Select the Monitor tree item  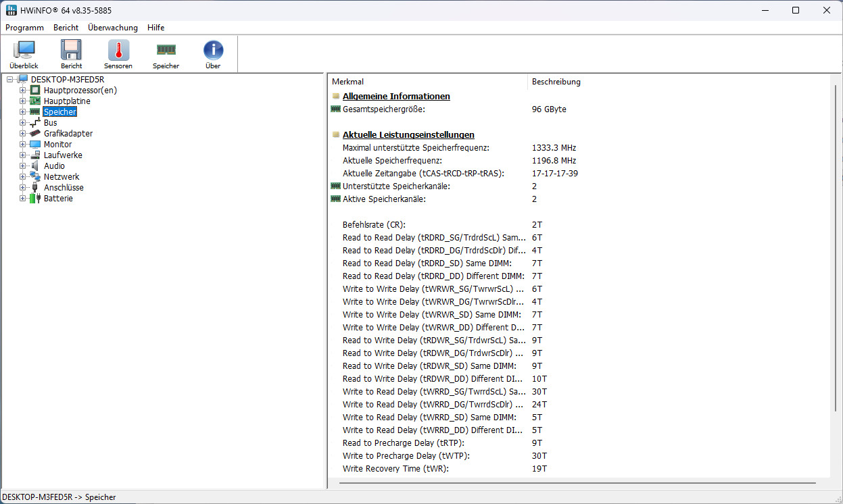pyautogui.click(x=57, y=145)
